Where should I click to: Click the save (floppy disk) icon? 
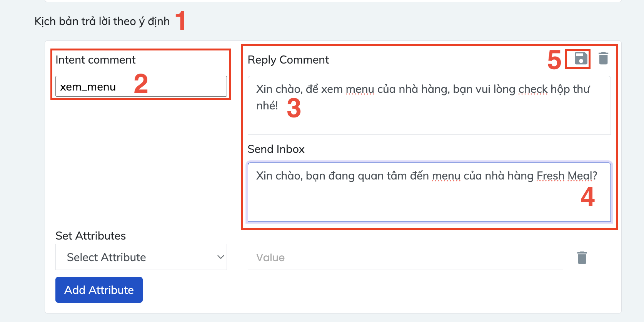click(581, 59)
